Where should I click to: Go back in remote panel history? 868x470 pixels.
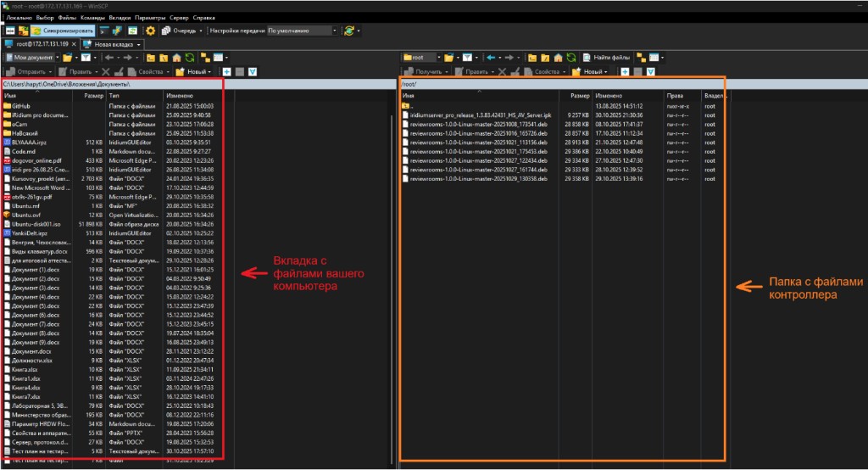point(491,58)
